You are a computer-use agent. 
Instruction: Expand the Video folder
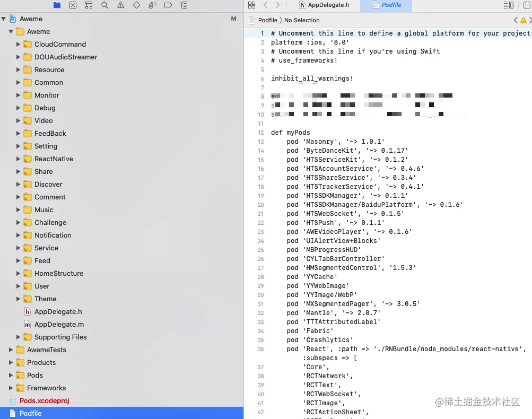point(19,121)
